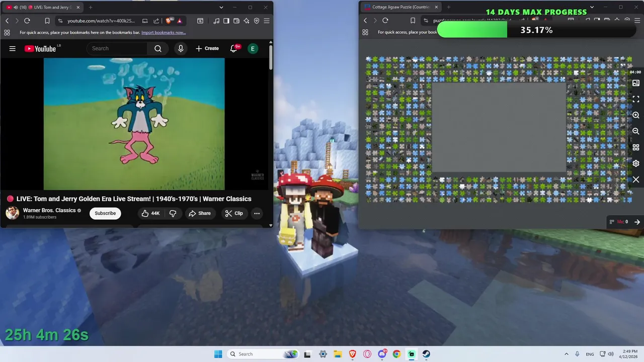Open the apps grid in YouTube bookmarks bar
The image size is (644, 362).
[x=7, y=32]
